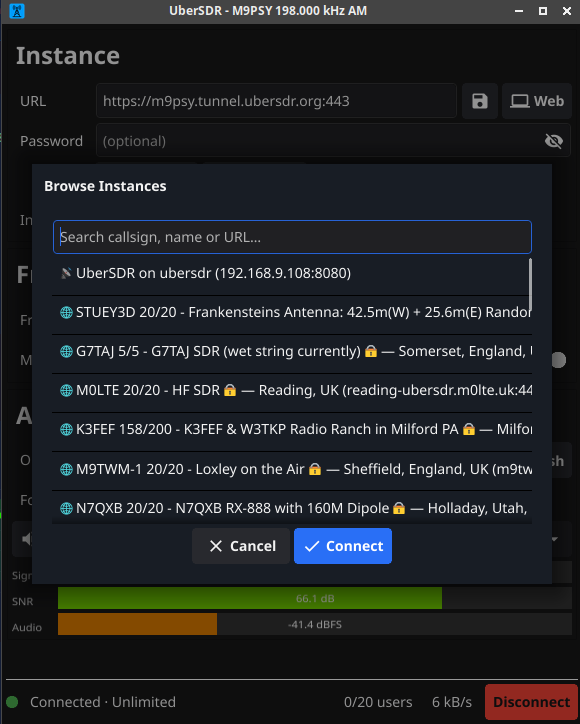The height and width of the screenshot is (724, 580).
Task: Select M9TWM-1 Loxley on the Air instance
Action: tap(292, 469)
